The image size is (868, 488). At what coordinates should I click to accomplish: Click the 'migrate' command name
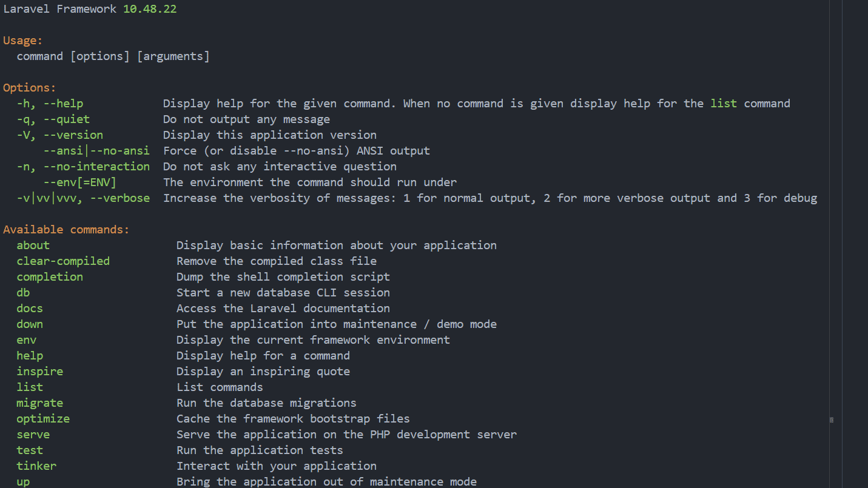coord(39,403)
